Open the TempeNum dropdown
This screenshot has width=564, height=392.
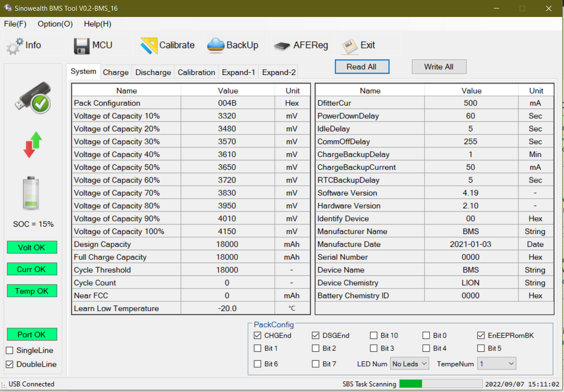coord(496,364)
